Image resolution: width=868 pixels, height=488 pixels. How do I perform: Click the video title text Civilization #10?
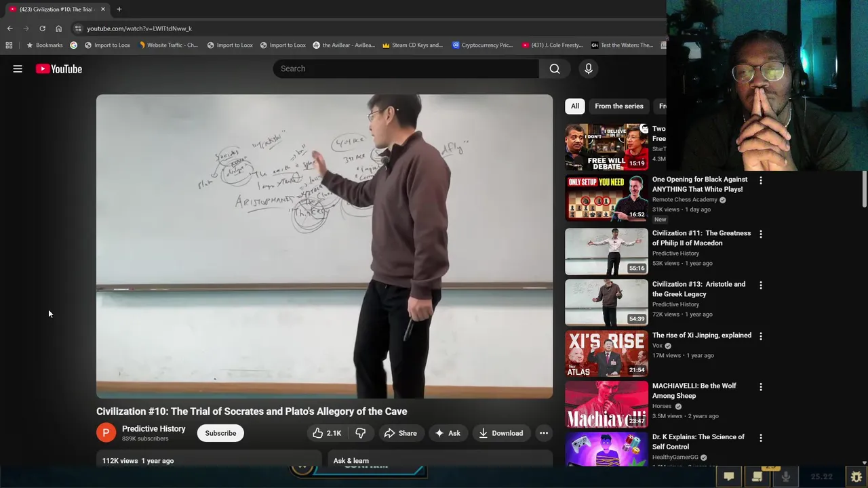pos(252,411)
